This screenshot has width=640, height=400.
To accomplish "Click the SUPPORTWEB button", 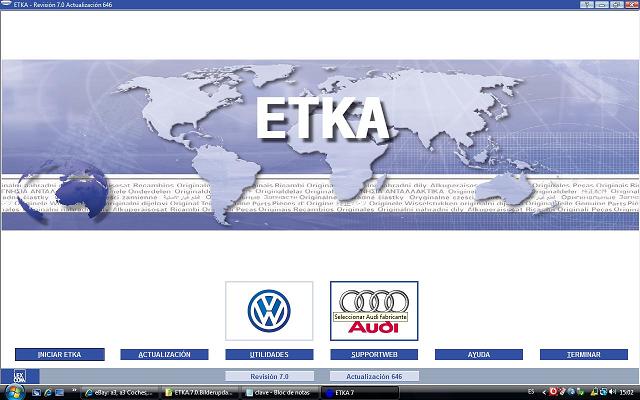I will click(374, 355).
